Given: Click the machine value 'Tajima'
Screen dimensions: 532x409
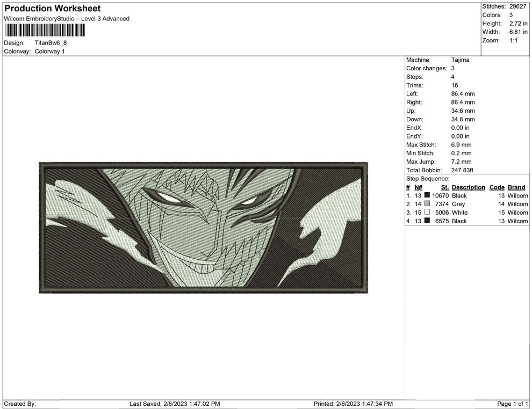Looking at the screenshot, I should pyautogui.click(x=460, y=60).
